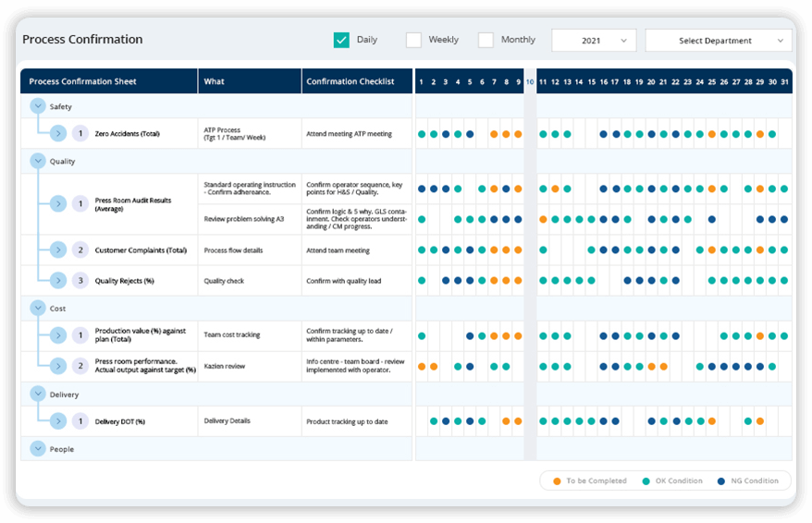812x523 pixels.
Task: Click arrow icon beside Zero Accidents (Total)
Action: click(58, 134)
